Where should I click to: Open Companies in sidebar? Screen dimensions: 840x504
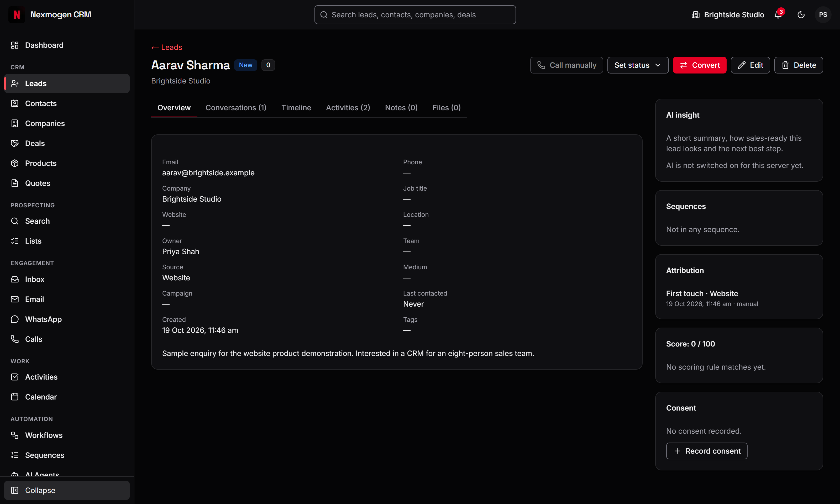point(67,123)
